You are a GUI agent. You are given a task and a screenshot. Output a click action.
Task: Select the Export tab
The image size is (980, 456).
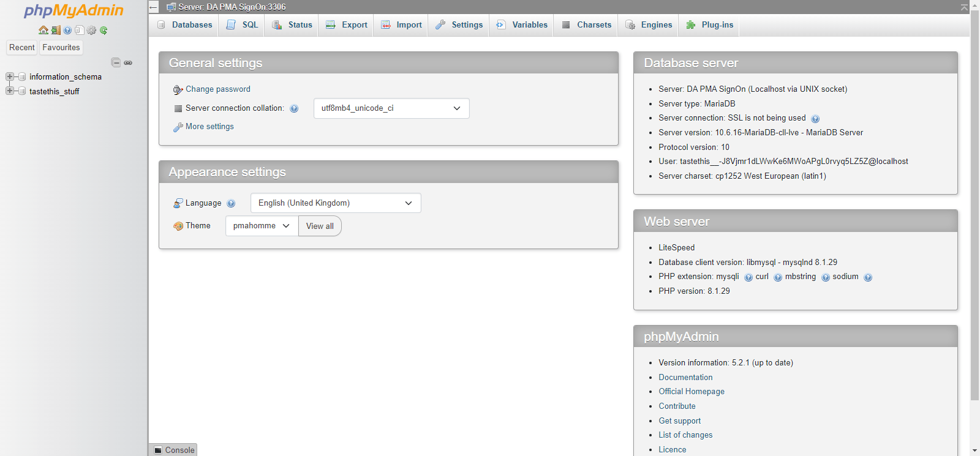tap(346, 25)
